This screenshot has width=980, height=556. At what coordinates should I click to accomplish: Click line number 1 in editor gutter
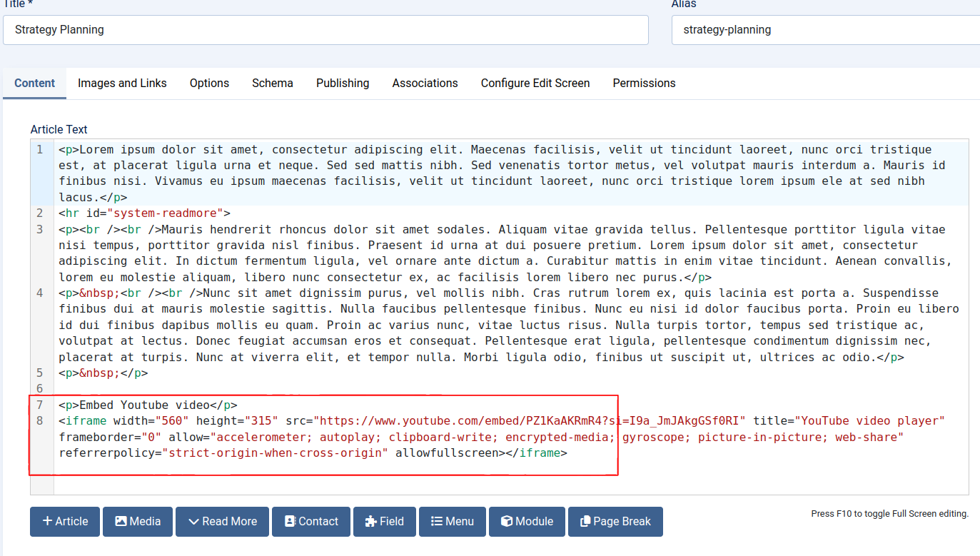click(x=40, y=150)
